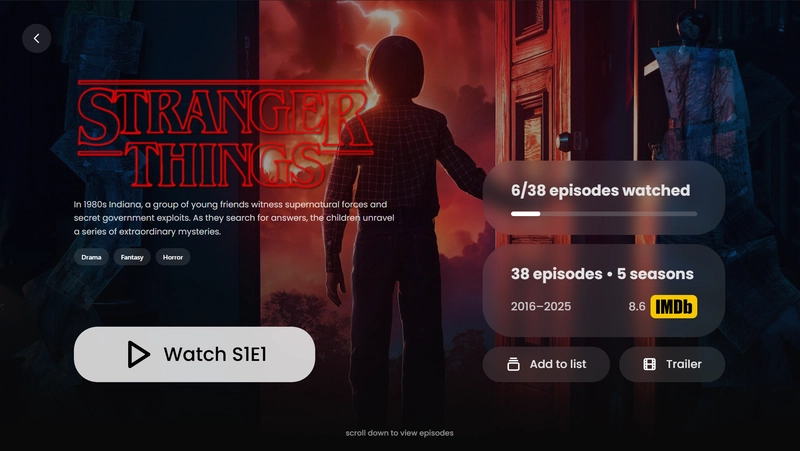Click the Watch S1E1 button text
800x451 pixels.
215,354
